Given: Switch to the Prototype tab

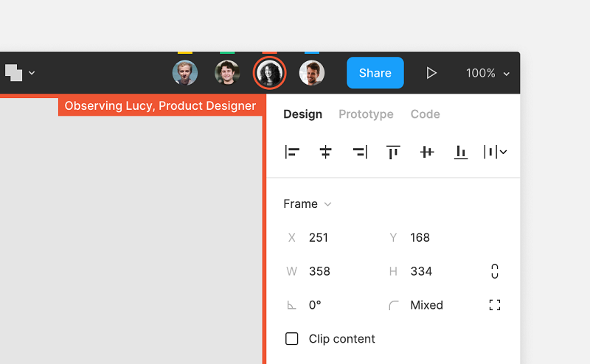Looking at the screenshot, I should point(366,114).
